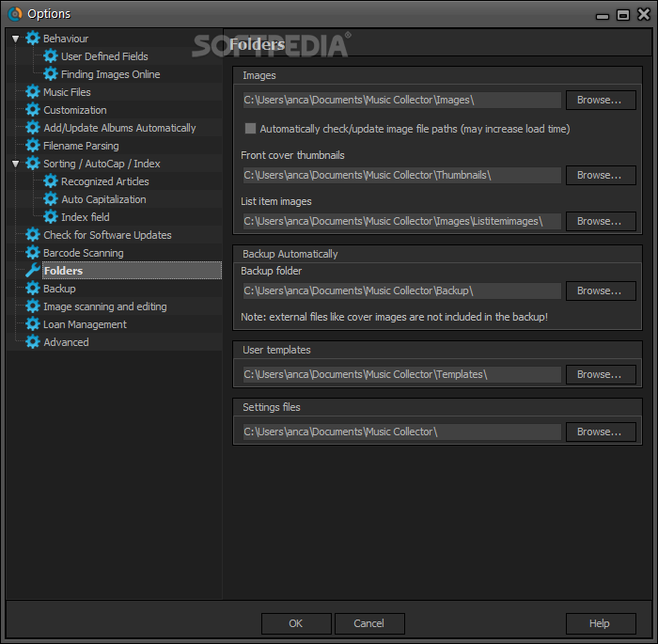
Task: Click the gear icon beside Advanced
Action: [x=33, y=342]
